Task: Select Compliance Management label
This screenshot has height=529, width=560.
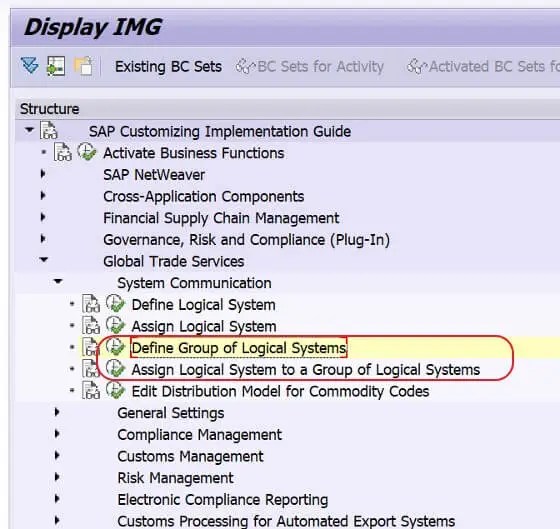Action: tap(200, 435)
